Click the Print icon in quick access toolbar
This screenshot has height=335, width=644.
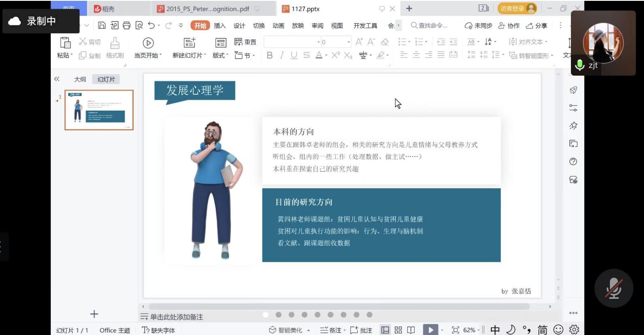[127, 25]
